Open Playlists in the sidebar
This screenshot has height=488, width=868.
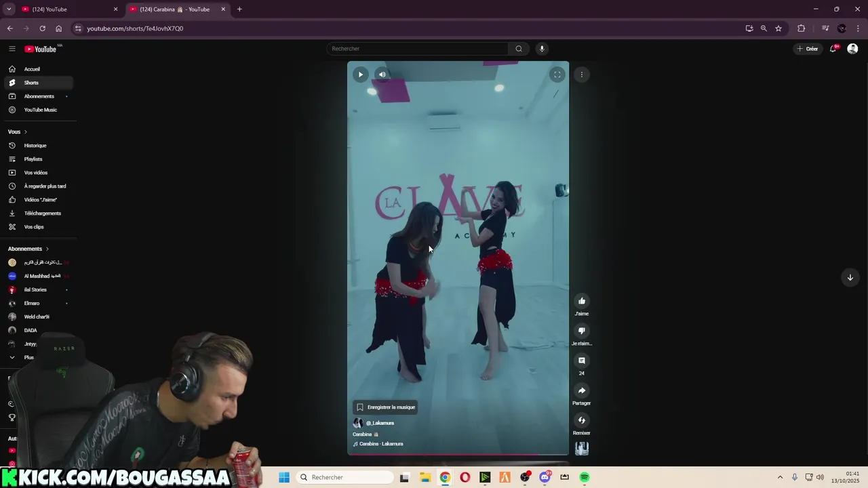pos(39,159)
